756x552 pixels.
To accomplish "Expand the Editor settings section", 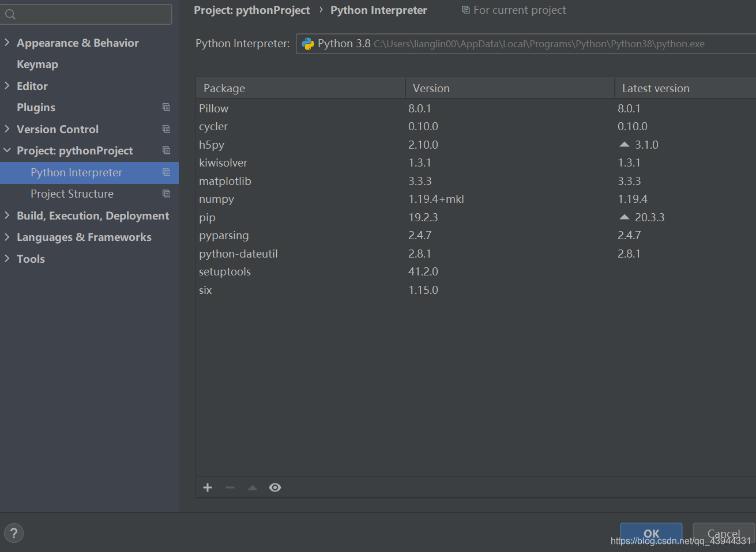I will pyautogui.click(x=7, y=86).
